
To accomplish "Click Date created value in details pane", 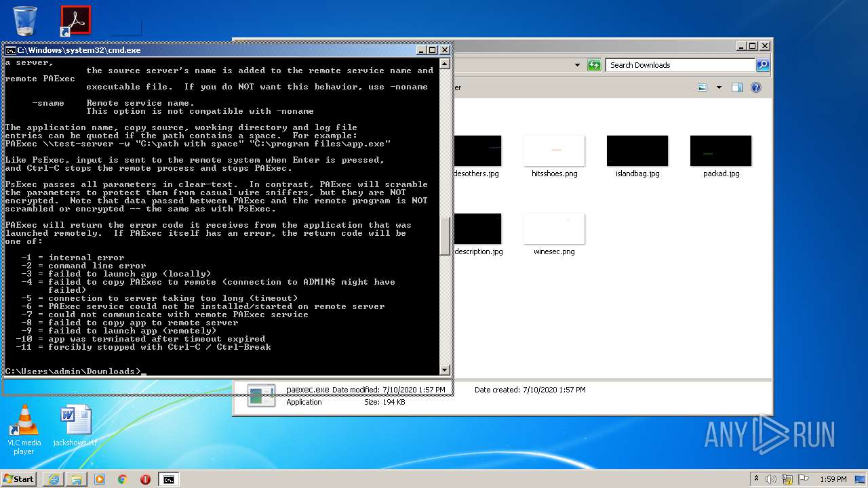I will tap(554, 390).
